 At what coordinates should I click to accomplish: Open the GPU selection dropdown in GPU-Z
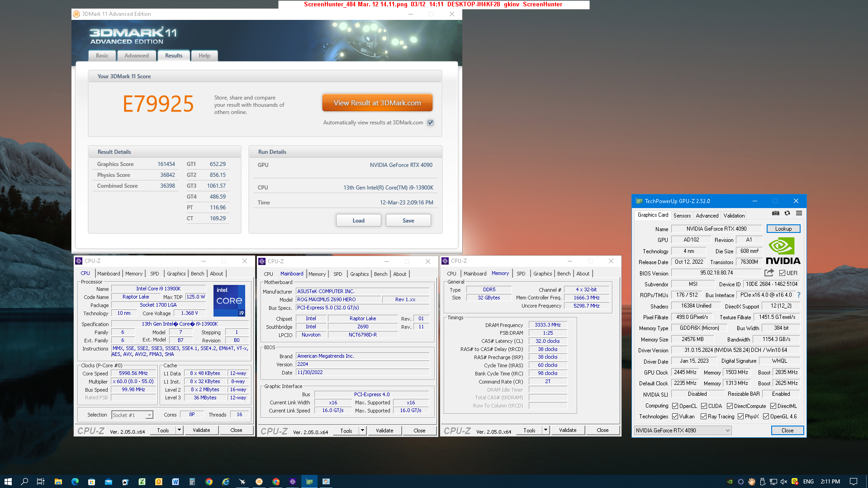pyautogui.click(x=683, y=430)
